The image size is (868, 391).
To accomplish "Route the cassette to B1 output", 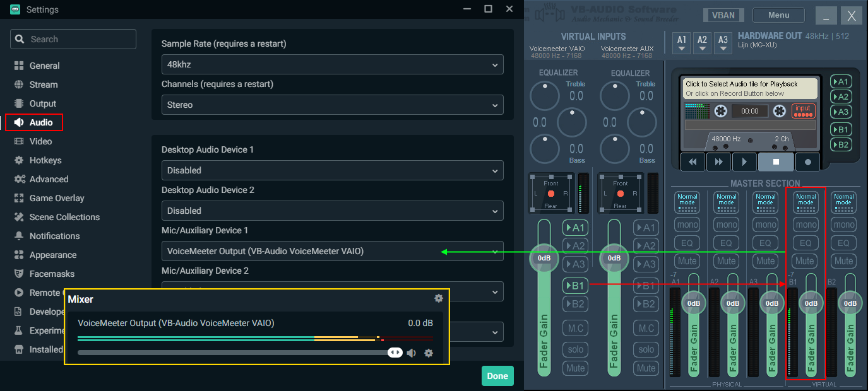I will click(841, 129).
